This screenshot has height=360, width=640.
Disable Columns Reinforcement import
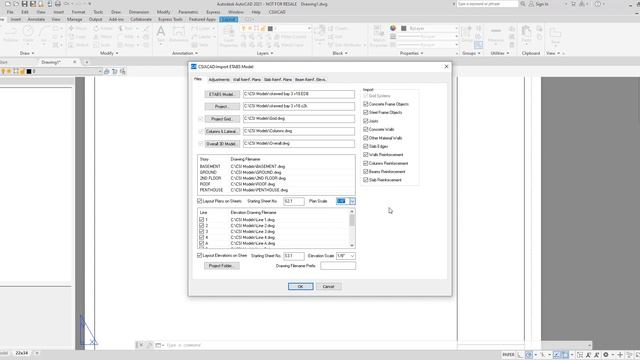click(366, 163)
